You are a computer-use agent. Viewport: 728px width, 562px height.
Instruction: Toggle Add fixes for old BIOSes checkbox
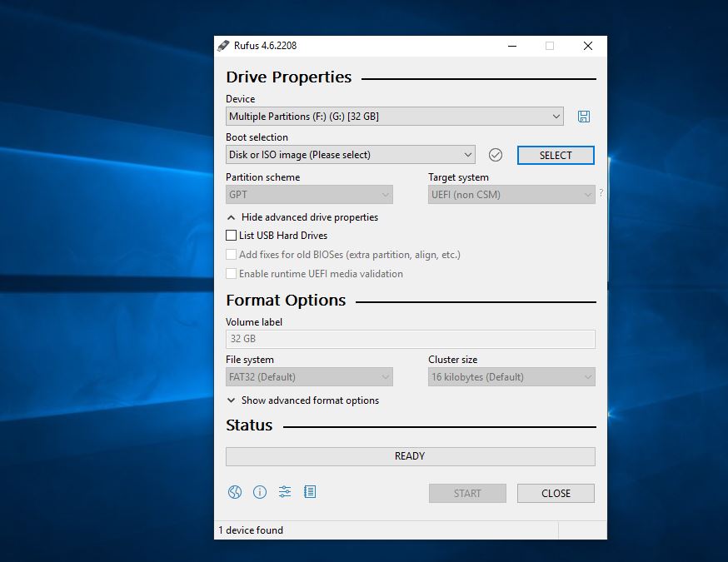click(232, 254)
